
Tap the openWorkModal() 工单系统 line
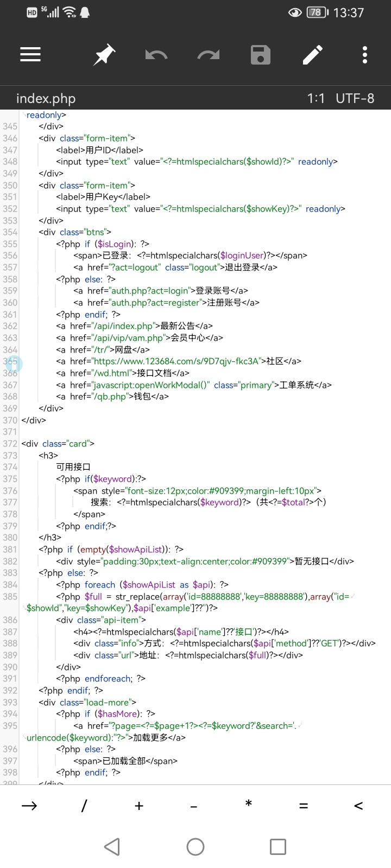point(194,385)
